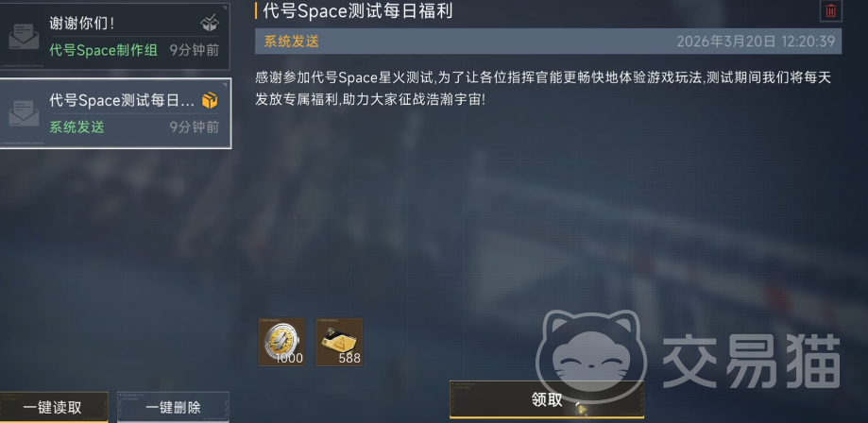Click the opened box icon on 谢谢你们 mail
868x423 pixels.
[210, 23]
